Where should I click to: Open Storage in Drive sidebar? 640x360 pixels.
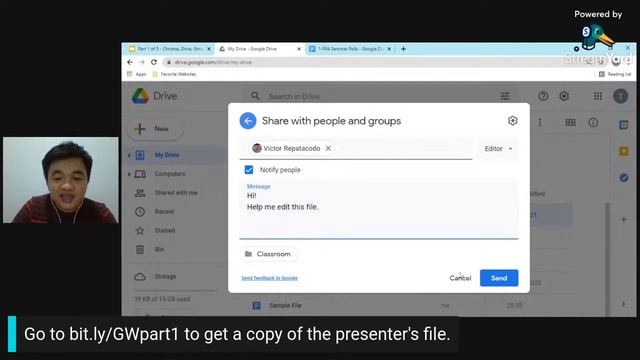(x=165, y=276)
